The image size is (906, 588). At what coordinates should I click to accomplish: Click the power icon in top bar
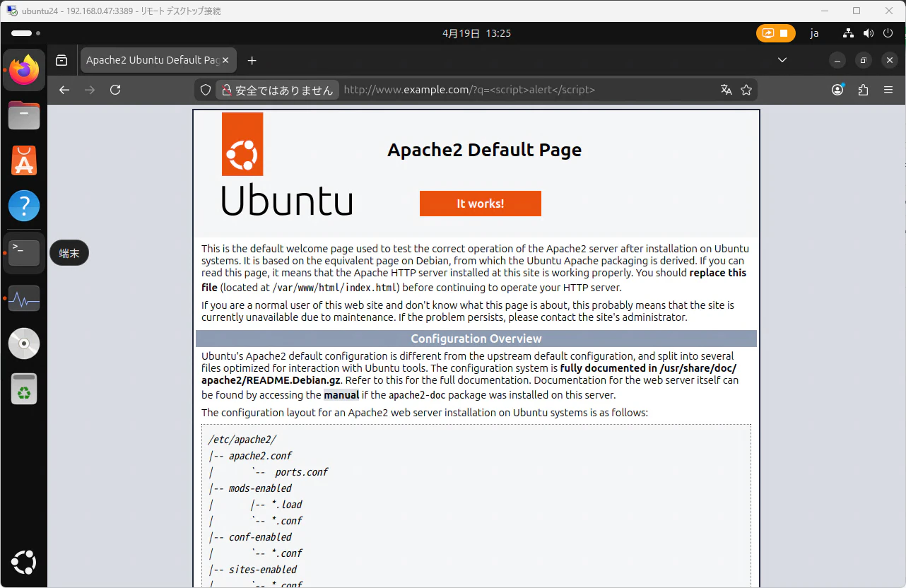(x=888, y=33)
